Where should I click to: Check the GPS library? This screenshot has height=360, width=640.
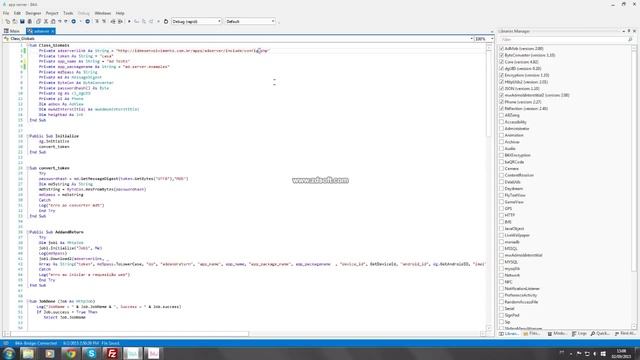[501, 209]
